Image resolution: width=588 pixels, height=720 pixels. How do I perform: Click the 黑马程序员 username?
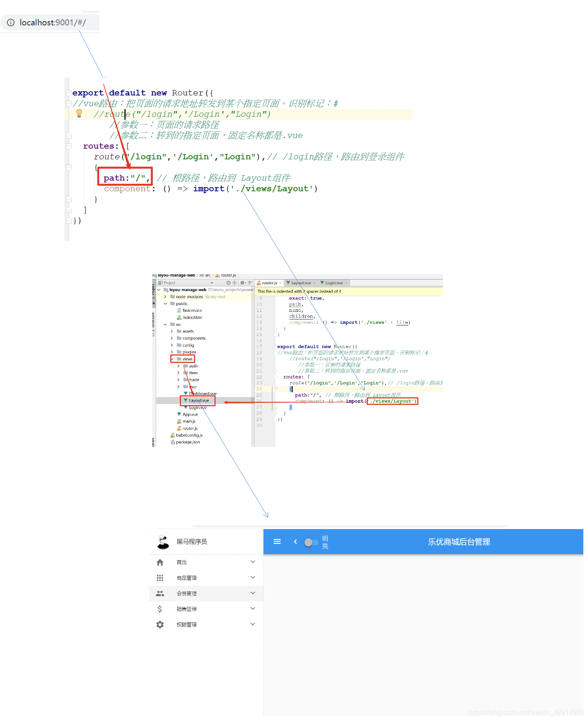coord(192,541)
